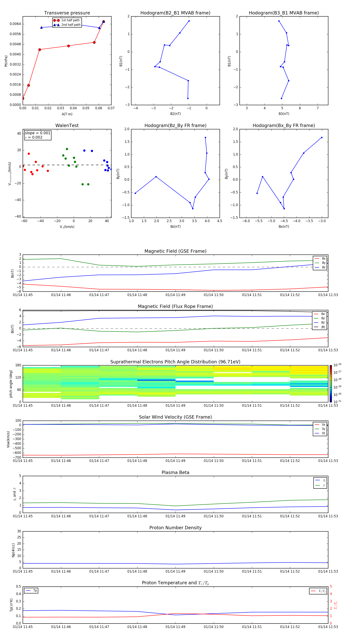Click 'Hodogram(Bx_By FR frame)' title
351x644 pixels.
(284, 125)
